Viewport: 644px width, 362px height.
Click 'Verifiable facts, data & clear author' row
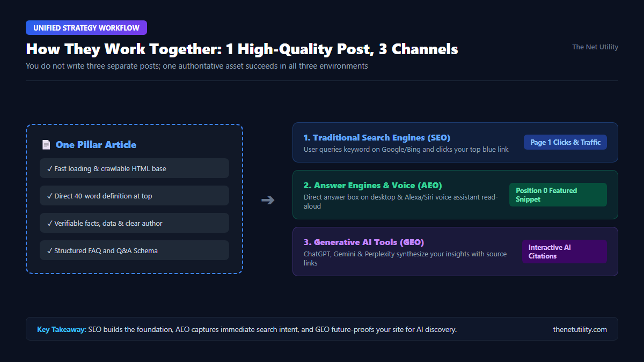(x=134, y=223)
